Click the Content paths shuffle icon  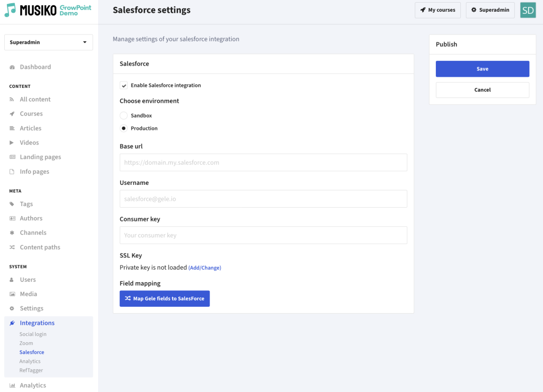12,247
